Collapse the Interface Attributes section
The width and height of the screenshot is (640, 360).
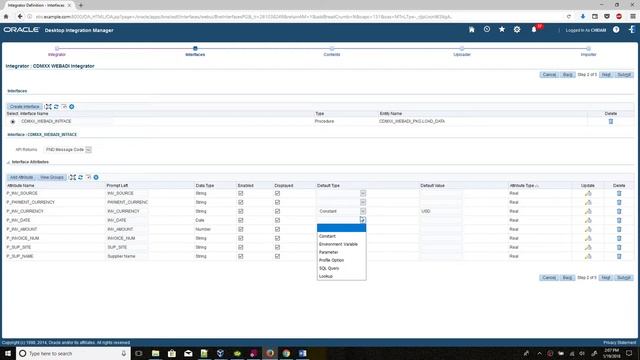8,162
